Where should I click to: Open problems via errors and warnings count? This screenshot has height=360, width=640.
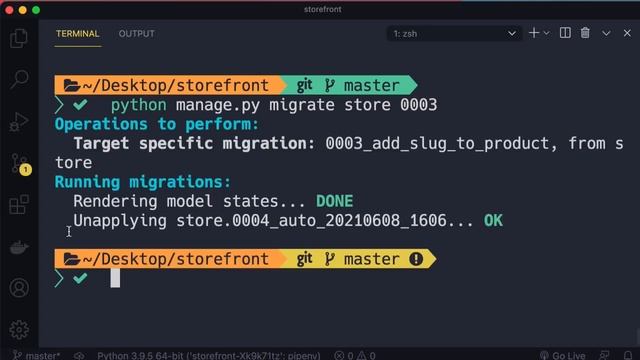[x=355, y=356]
